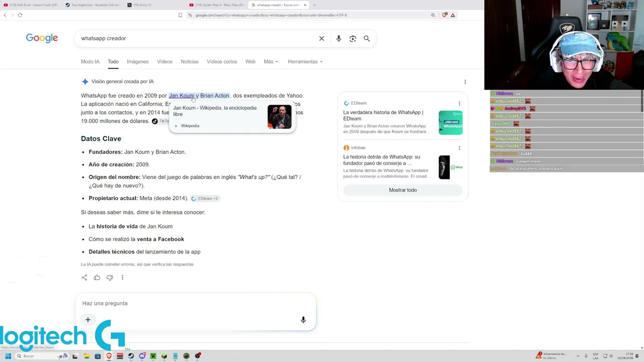Switch to Modo IA tab
The image size is (644, 362).
[90, 62]
